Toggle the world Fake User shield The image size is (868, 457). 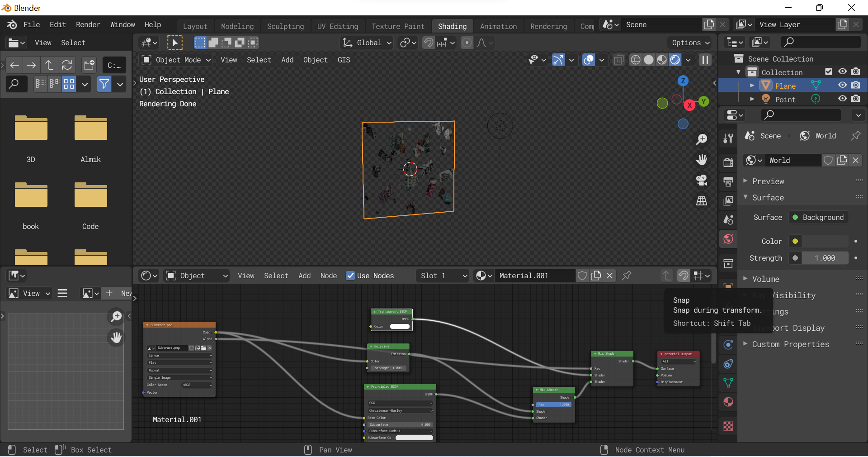828,160
